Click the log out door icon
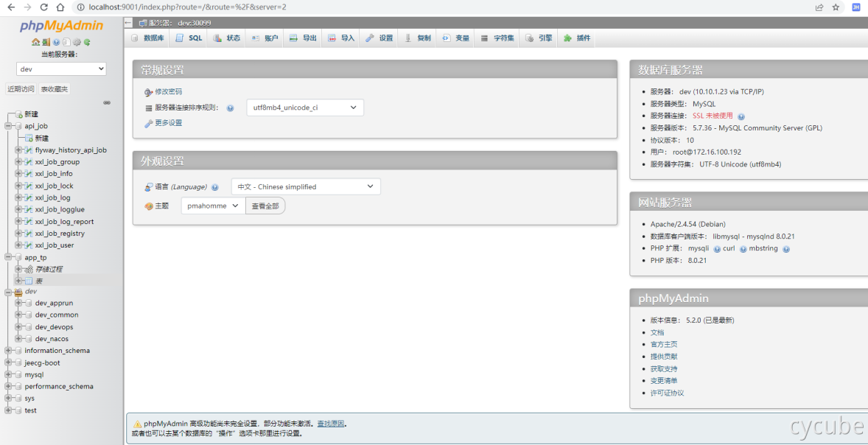 46,42
